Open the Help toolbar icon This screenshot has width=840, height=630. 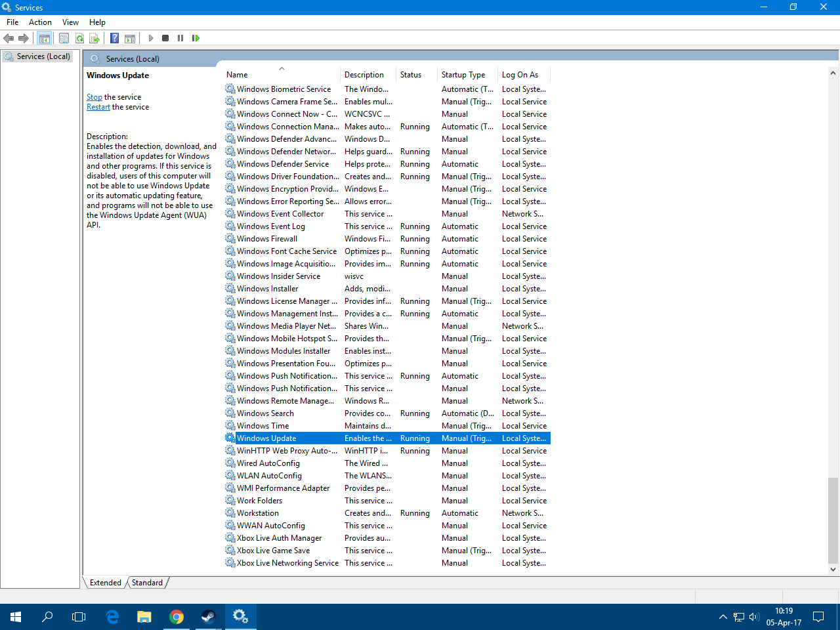(x=115, y=38)
